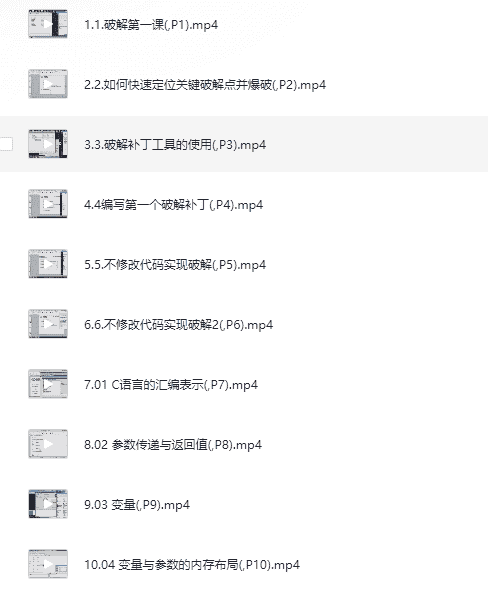Open 7.01 C语言的汇编表示(,P7).mp4 file name
Viewport: 488px width, 604px height.
171,385
